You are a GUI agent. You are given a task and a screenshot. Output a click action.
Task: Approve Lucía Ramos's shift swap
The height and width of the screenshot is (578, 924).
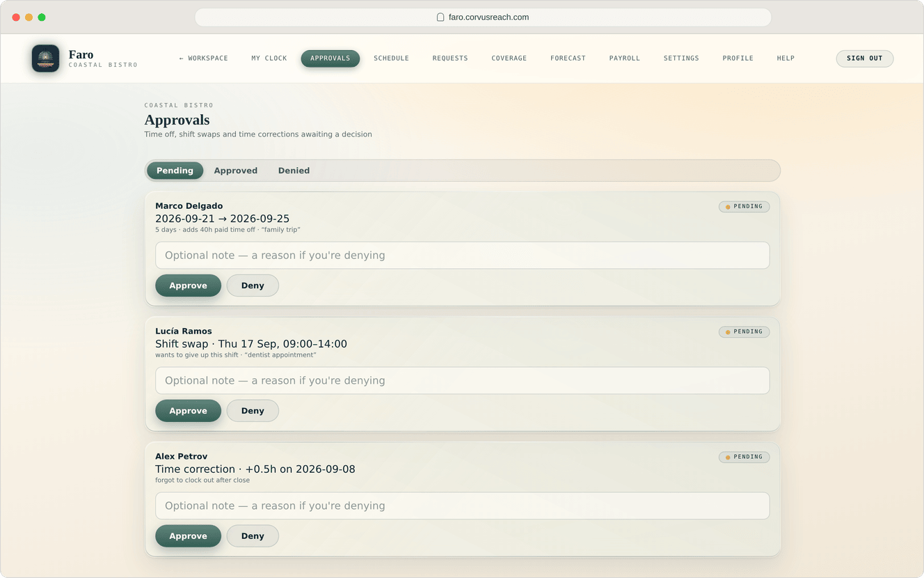coord(188,411)
